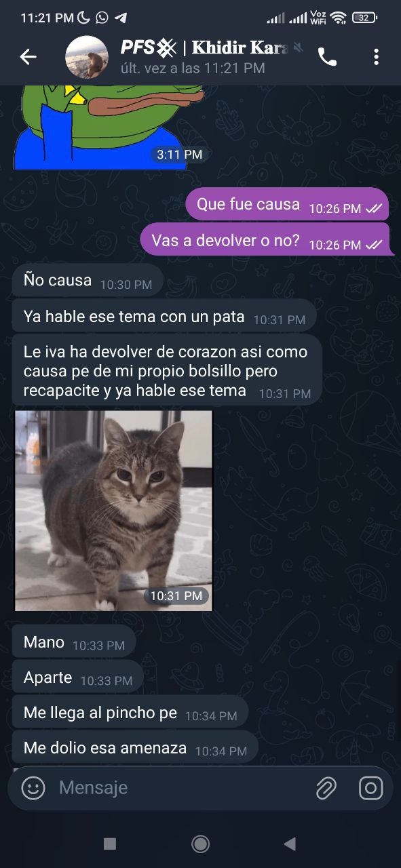Open the emoji picker smiley icon

click(x=33, y=787)
